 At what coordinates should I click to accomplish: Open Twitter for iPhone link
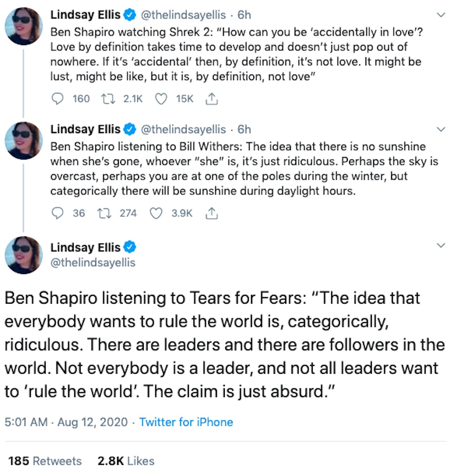[186, 422]
